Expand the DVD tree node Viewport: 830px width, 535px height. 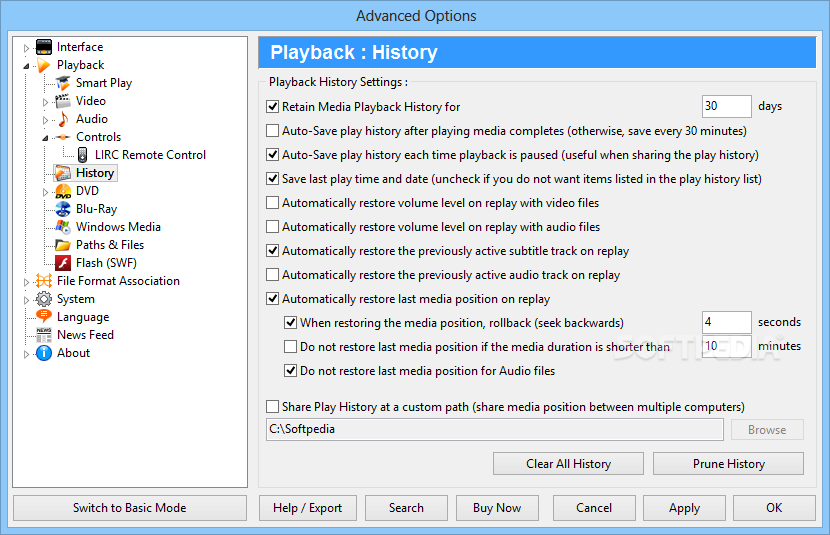click(45, 192)
